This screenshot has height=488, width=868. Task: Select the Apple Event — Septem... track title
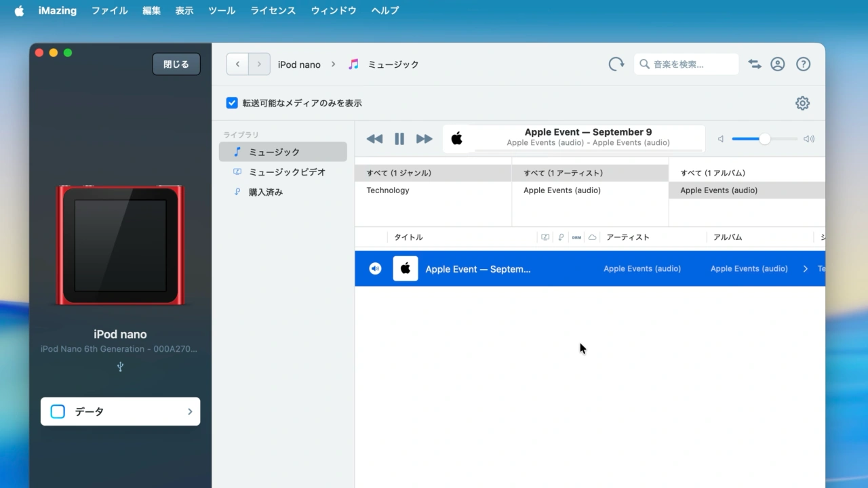pos(478,269)
